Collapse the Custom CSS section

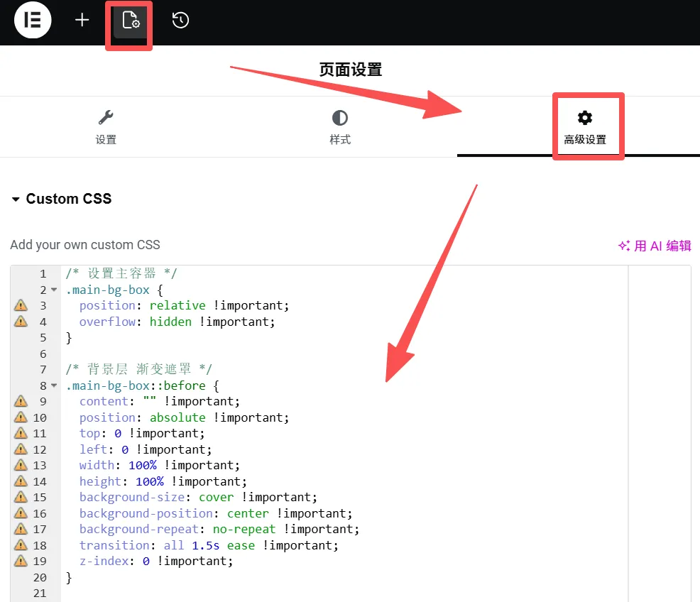click(x=16, y=199)
